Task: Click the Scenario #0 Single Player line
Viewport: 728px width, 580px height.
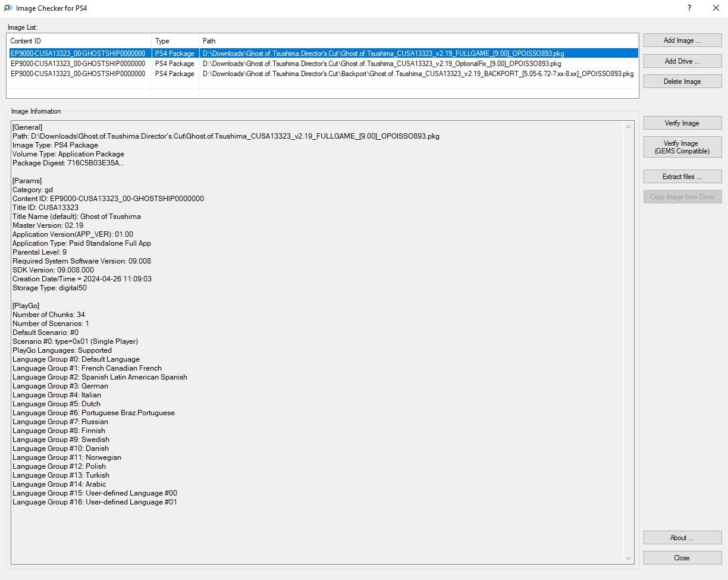Action: click(x=75, y=341)
